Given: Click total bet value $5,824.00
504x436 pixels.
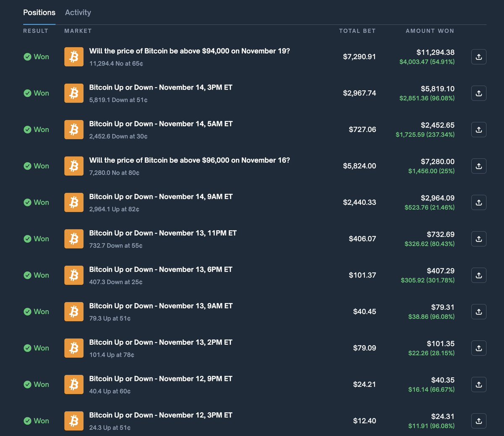Looking at the screenshot, I should click(360, 166).
